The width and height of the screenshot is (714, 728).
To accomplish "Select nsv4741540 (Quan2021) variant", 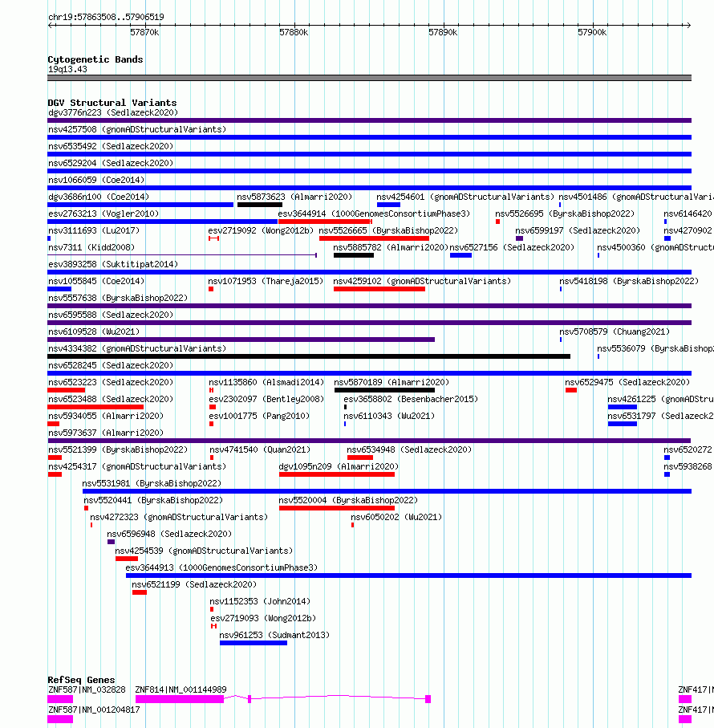I will coord(260,450).
